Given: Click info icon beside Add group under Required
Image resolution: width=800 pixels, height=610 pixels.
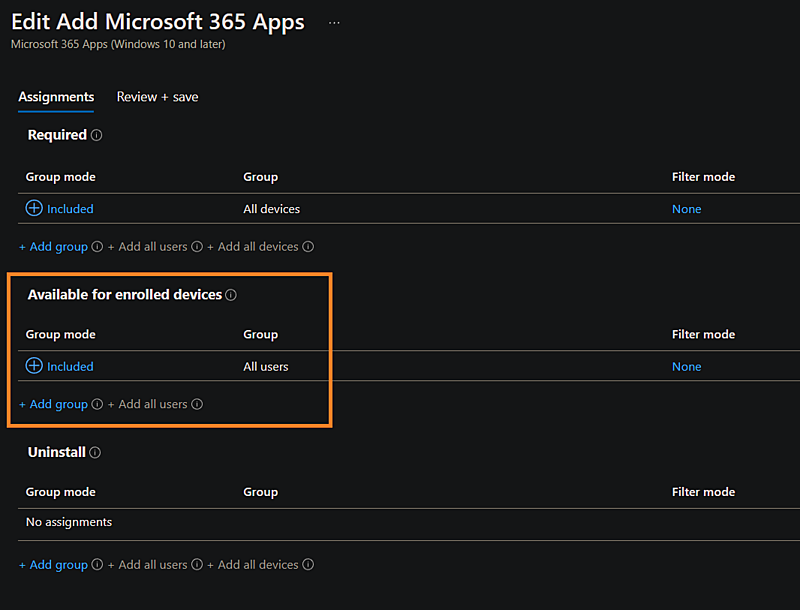Looking at the screenshot, I should pos(96,246).
